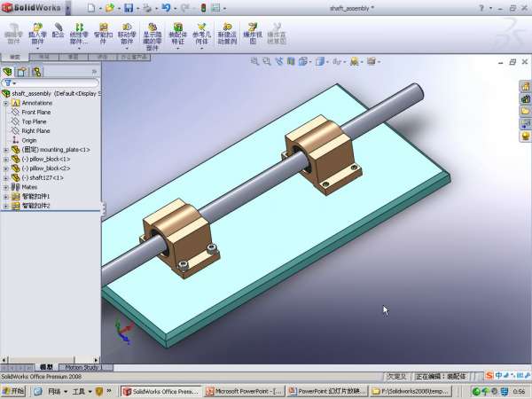532x399 pixels.
Task: Click the Windows Start (开始) button
Action: 14,391
